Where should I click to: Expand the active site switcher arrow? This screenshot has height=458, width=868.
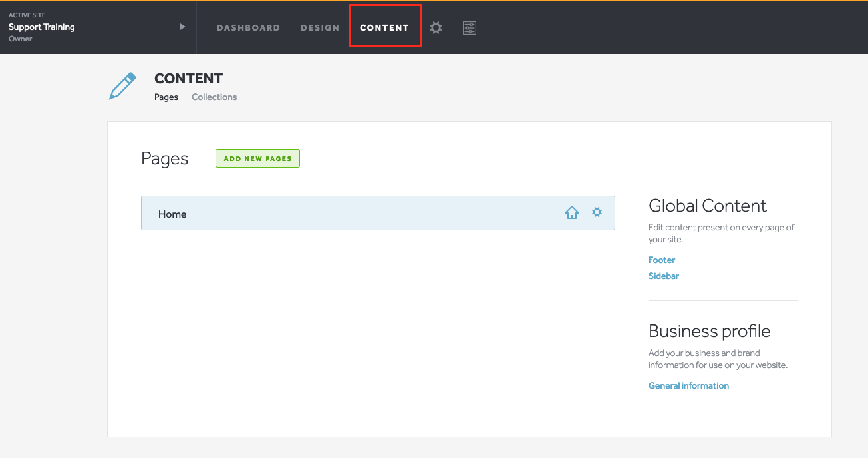pyautogui.click(x=182, y=27)
